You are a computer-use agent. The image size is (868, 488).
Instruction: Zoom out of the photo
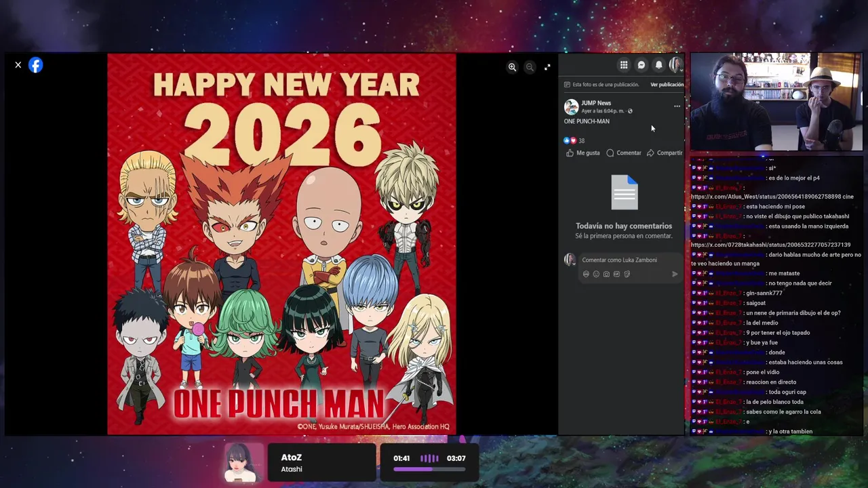click(530, 67)
